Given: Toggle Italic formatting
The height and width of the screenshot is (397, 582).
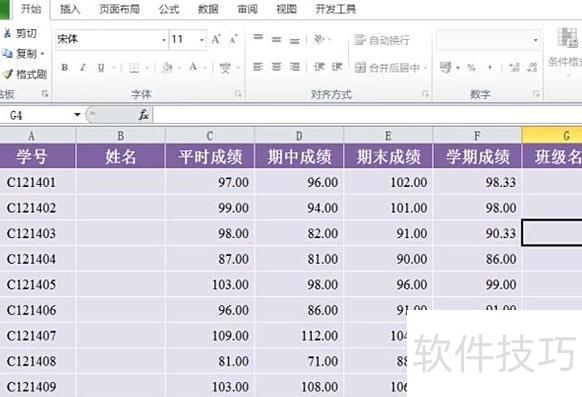Looking at the screenshot, I should [83, 68].
